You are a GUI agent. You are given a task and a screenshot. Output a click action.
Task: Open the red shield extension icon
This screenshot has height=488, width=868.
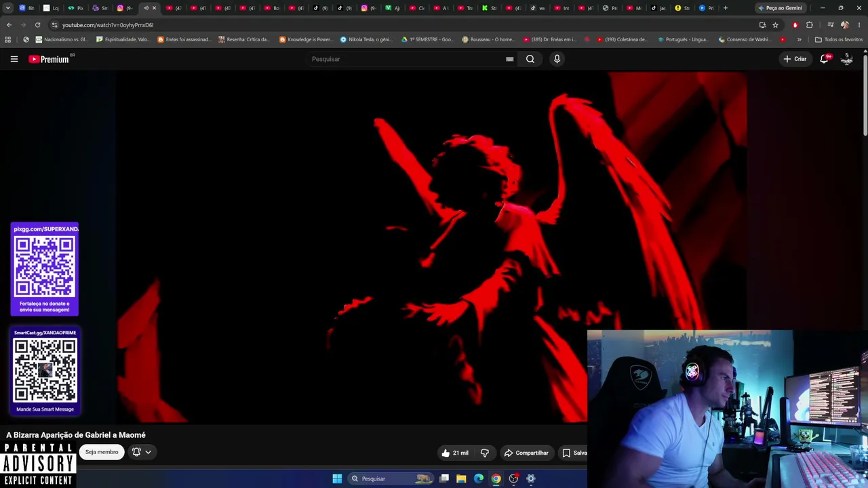795,25
